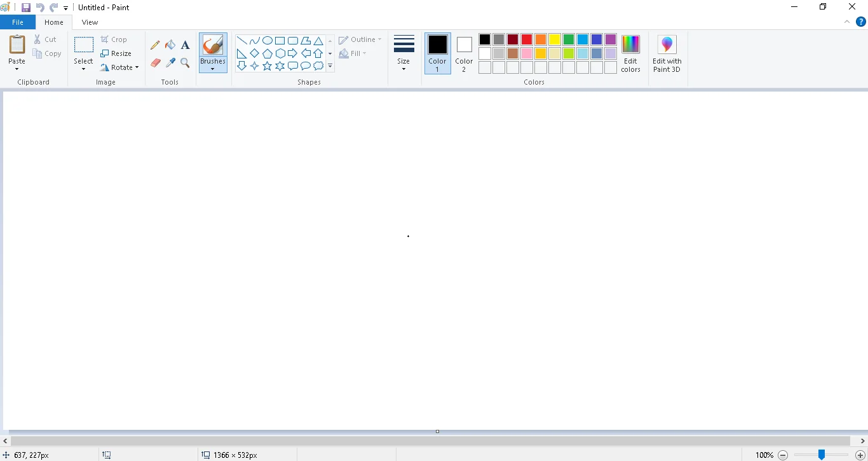The image size is (868, 461).
Task: Choose the Up arrow shape
Action: [318, 53]
